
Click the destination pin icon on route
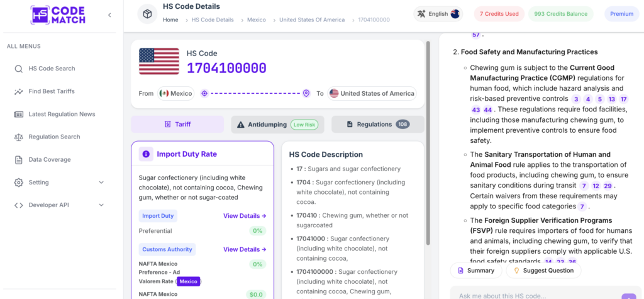pyautogui.click(x=306, y=93)
